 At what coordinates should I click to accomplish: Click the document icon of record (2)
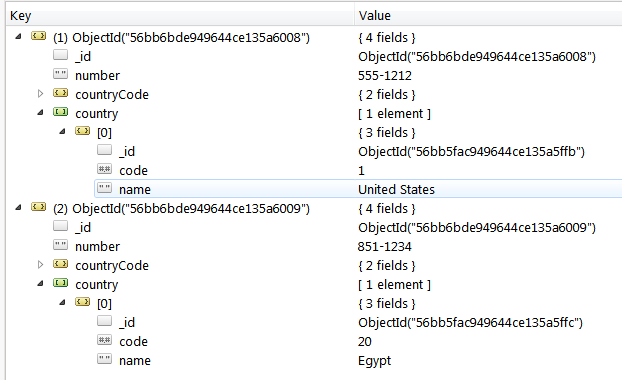pyautogui.click(x=38, y=207)
